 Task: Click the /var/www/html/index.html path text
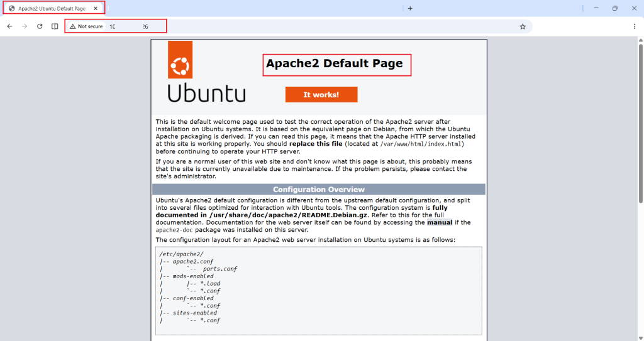click(x=421, y=144)
